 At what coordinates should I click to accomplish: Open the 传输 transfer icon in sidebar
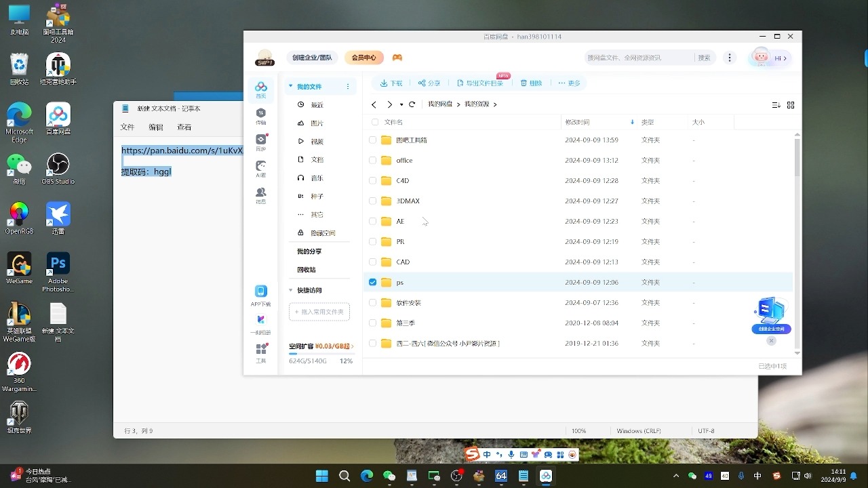coord(261,117)
